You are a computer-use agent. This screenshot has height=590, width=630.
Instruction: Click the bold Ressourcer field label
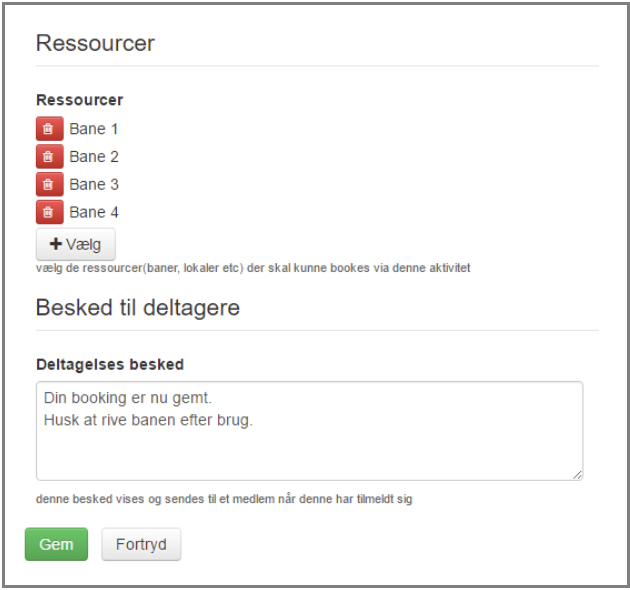[x=80, y=100]
